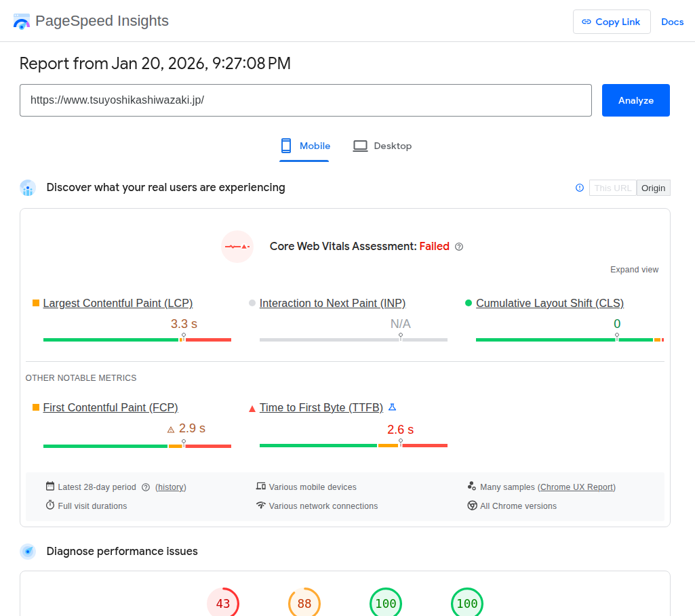Select the Mobile tab
Image resolution: width=695 pixels, height=616 pixels.
click(x=304, y=146)
